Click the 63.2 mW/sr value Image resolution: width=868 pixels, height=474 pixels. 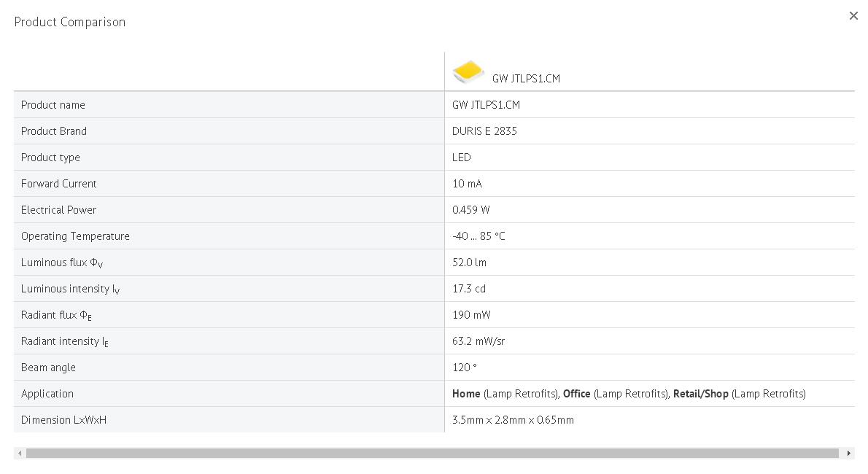point(478,341)
